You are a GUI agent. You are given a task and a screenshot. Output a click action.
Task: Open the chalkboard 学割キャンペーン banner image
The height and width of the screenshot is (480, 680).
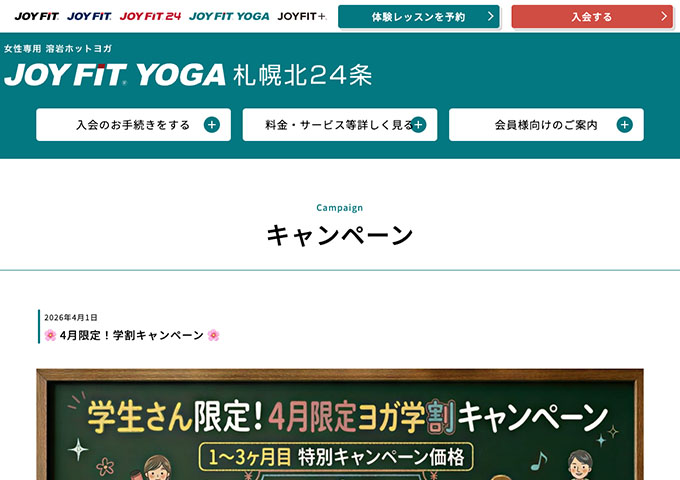tap(340, 424)
